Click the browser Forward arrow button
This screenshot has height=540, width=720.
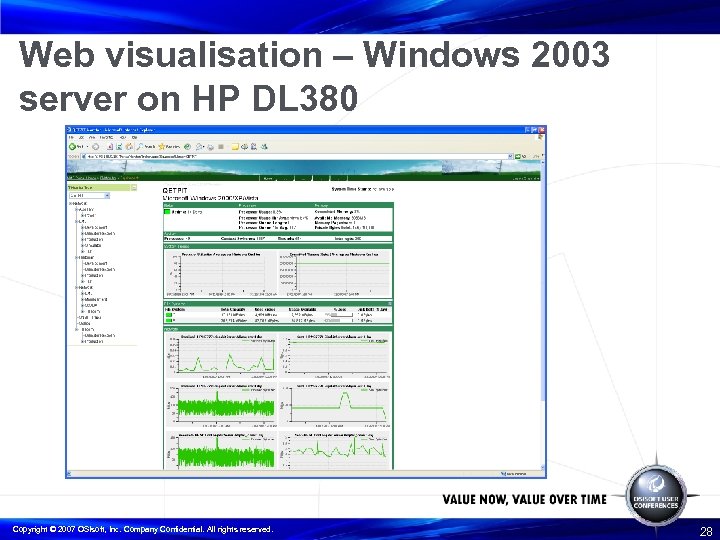tap(96, 147)
